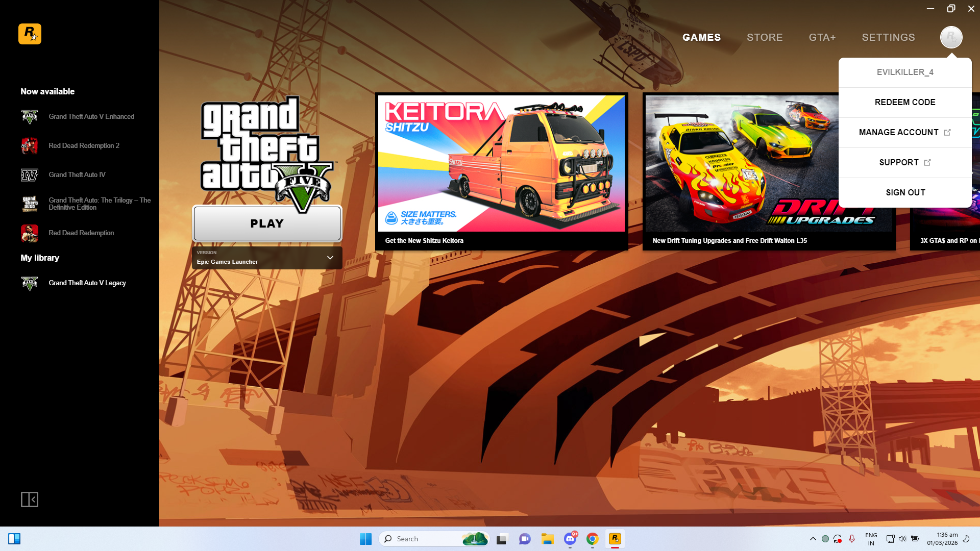980x551 pixels.
Task: Open the STORE tab
Action: 765,37
